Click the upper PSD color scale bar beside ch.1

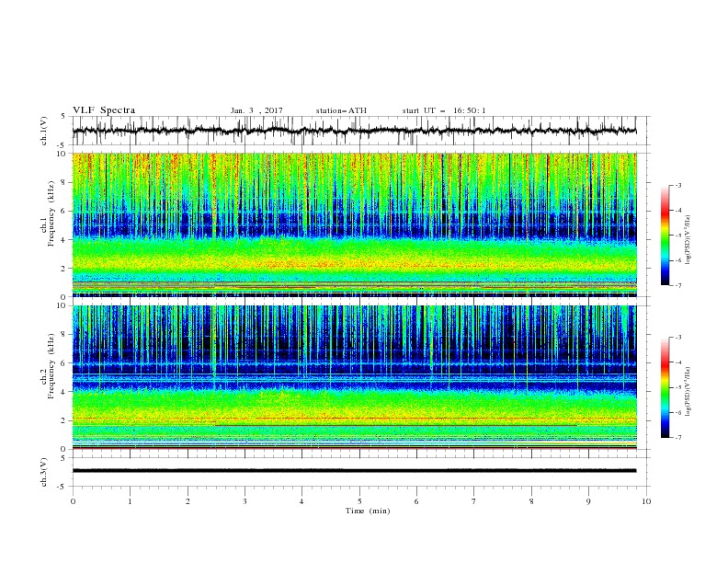665,236
